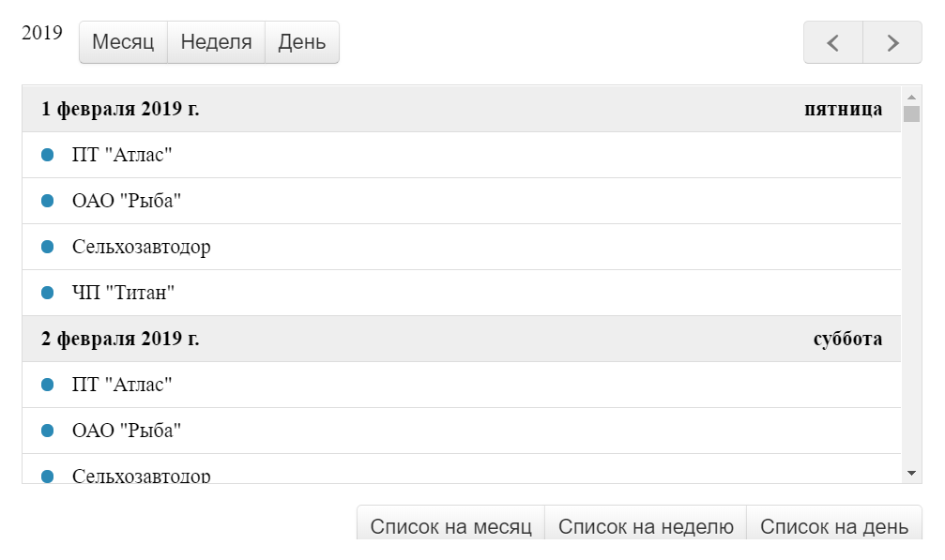
Task: Show Список на неделю
Action: click(x=646, y=525)
